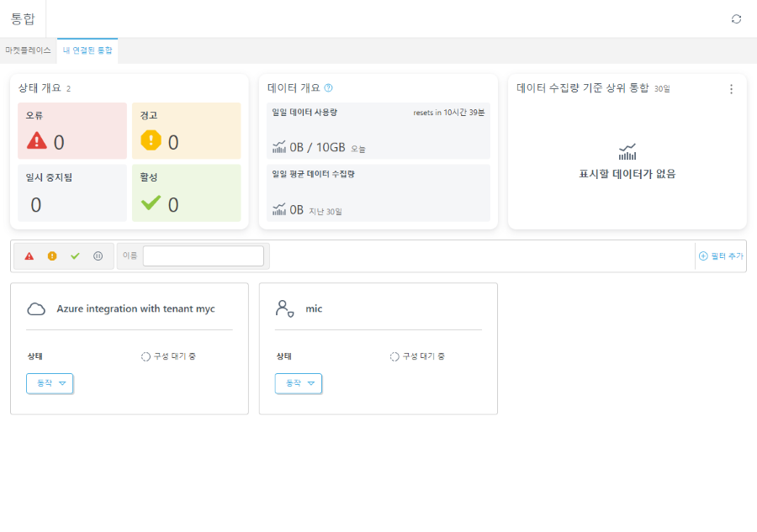
Task: Focus the 이름 filter input field
Action: [204, 255]
